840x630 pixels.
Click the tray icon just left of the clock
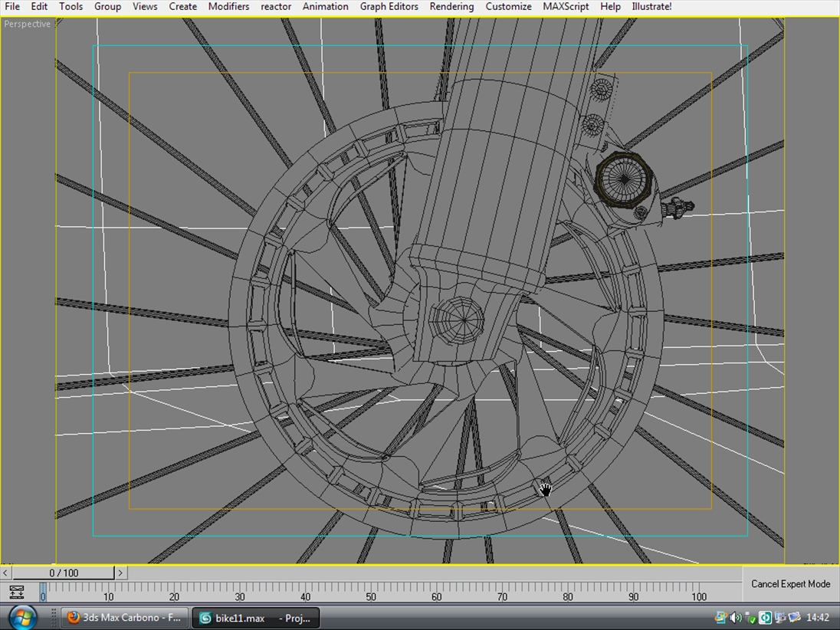(795, 618)
